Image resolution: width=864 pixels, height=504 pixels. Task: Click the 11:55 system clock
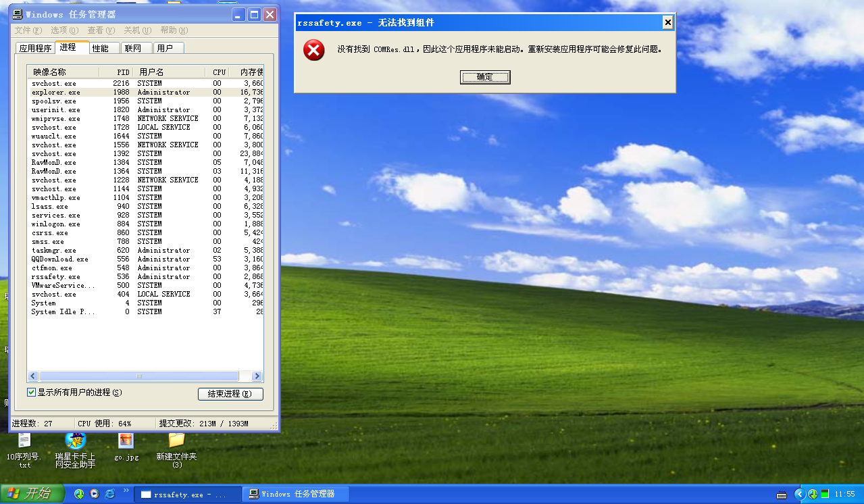tap(845, 495)
